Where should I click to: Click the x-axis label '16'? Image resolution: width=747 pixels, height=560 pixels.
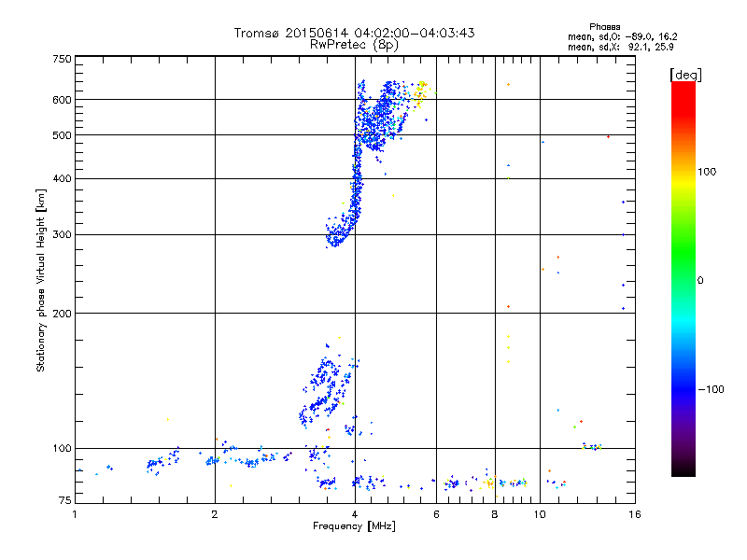(x=635, y=514)
